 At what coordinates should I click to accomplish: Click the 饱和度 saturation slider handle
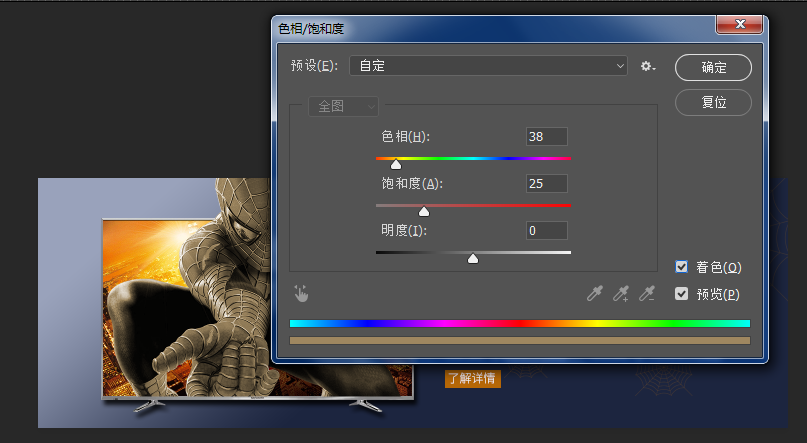coord(424,211)
